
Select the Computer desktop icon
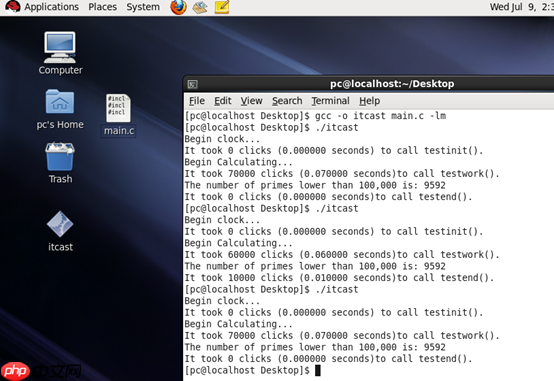point(60,53)
